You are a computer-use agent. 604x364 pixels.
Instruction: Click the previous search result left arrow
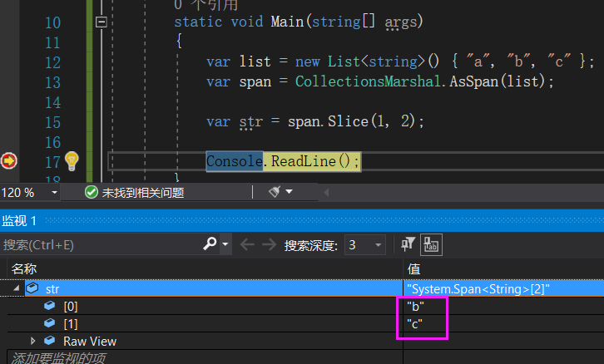click(x=247, y=244)
